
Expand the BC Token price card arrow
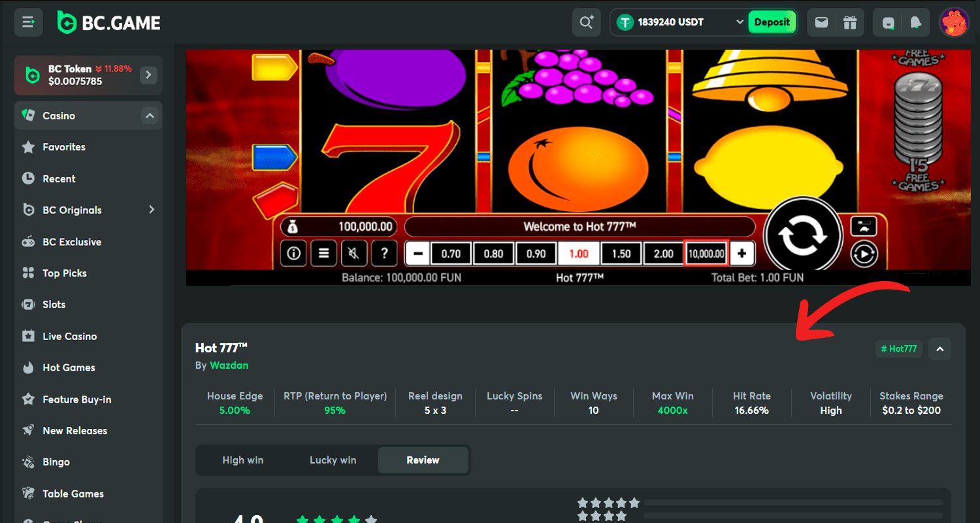click(148, 75)
